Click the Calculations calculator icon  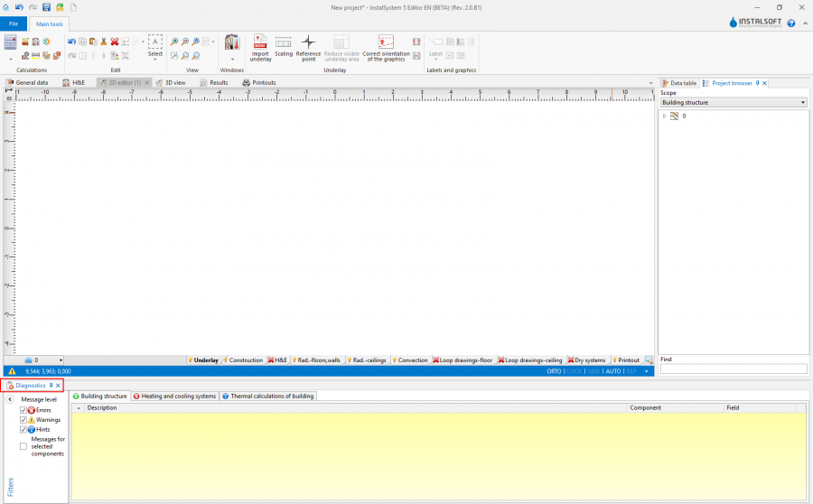[x=11, y=42]
